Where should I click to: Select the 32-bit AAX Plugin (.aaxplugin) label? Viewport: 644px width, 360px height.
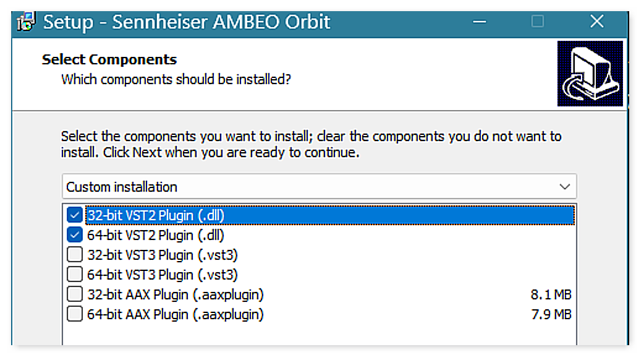[176, 294]
